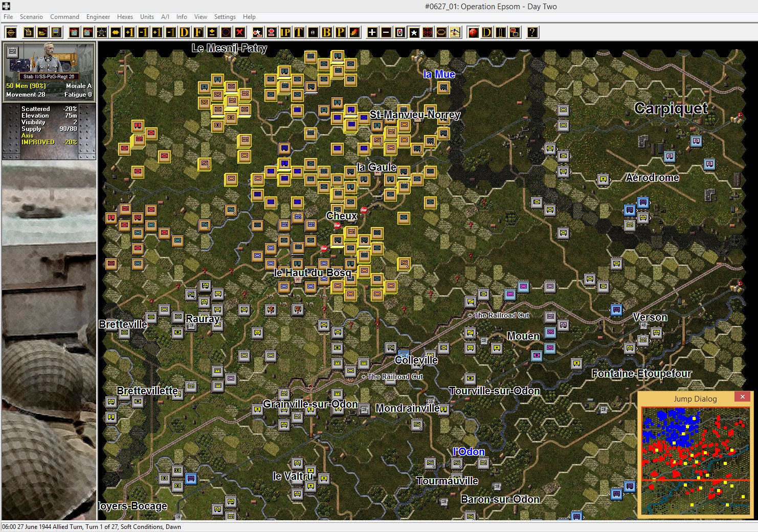The image size is (758, 532).
Task: Click the compass star direction icon
Action: (102, 32)
